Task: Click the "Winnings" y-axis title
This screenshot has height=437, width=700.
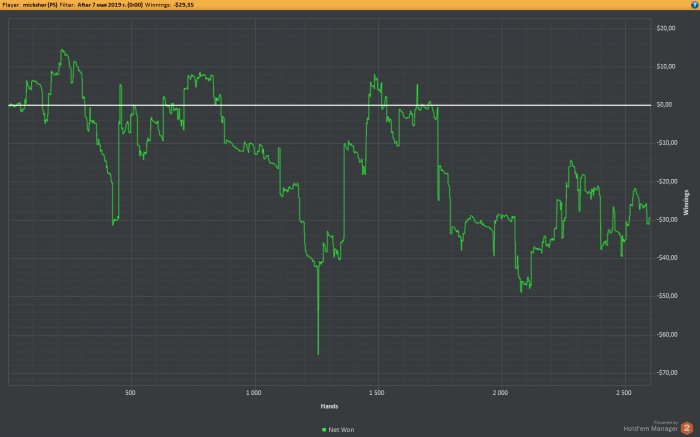Action: (x=686, y=202)
